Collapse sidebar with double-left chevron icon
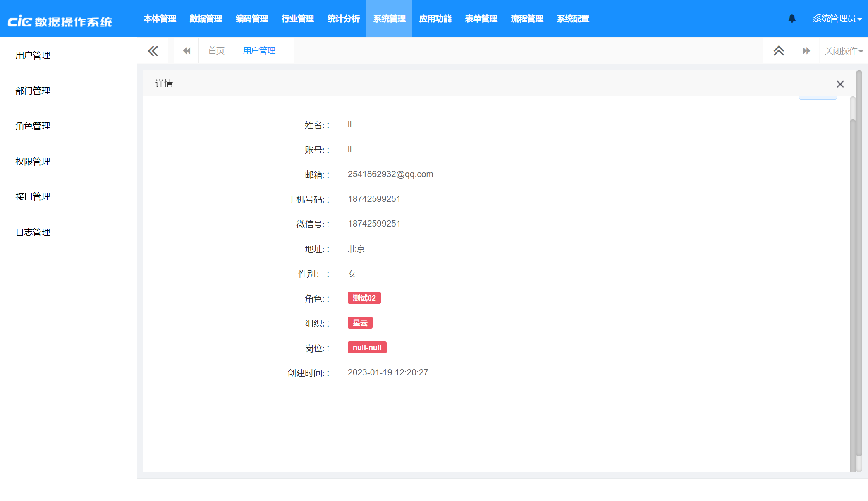This screenshot has height=501, width=868. point(153,51)
